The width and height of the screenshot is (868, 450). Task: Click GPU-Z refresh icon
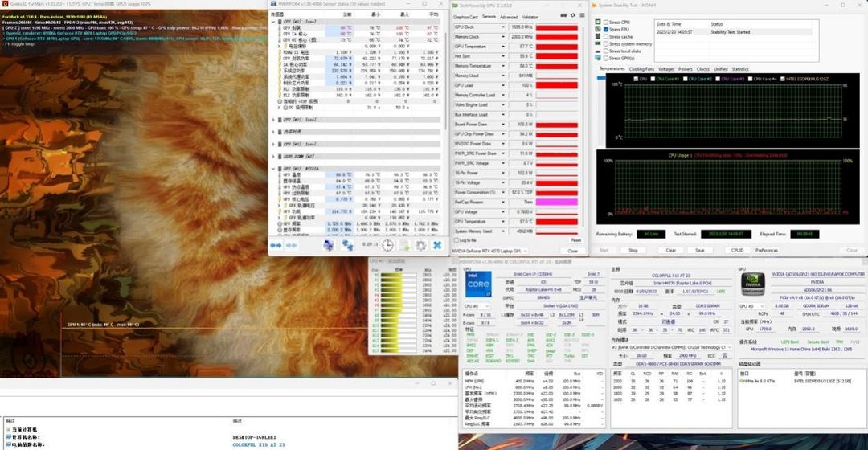click(573, 15)
